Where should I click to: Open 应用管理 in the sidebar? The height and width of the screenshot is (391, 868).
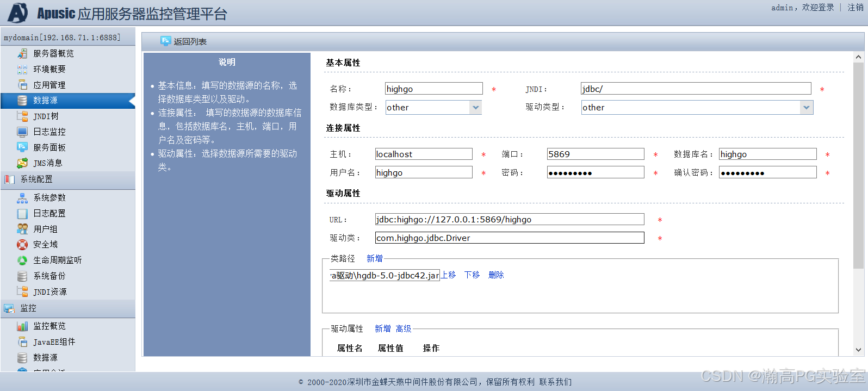click(x=49, y=85)
